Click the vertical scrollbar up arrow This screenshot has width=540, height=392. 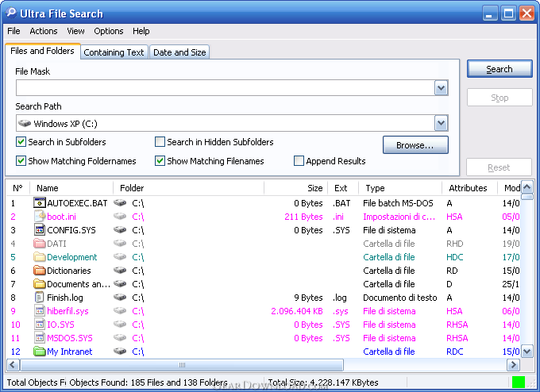click(x=527, y=187)
